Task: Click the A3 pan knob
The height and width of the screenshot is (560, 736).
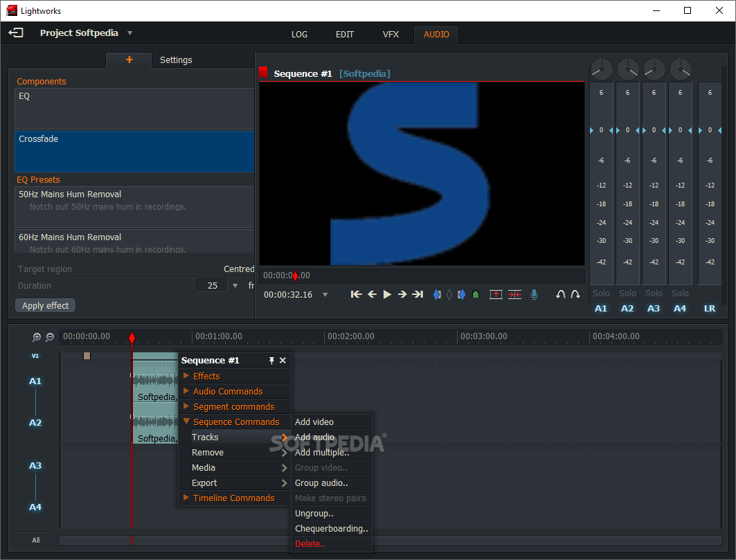Action: coord(654,70)
